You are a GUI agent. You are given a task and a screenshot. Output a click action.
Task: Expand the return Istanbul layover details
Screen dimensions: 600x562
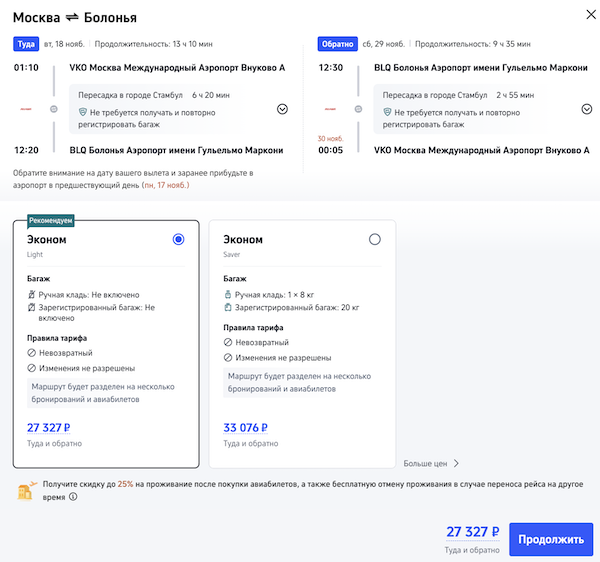coord(586,109)
